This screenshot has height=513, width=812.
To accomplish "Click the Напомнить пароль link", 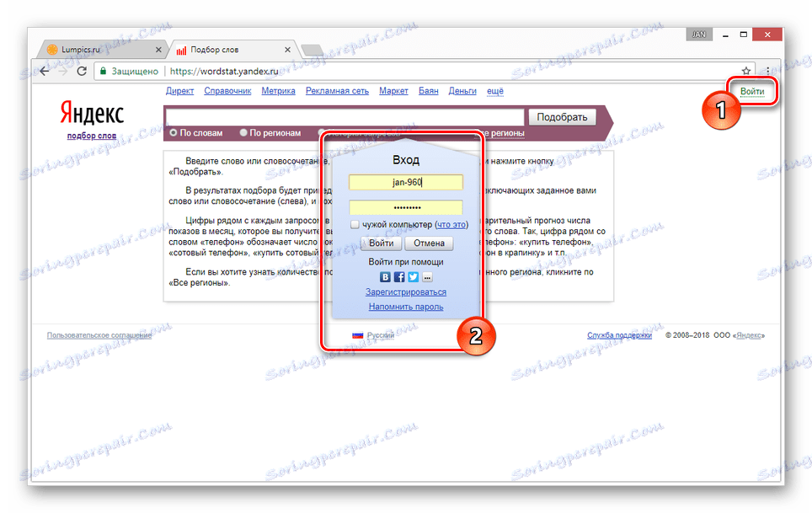I will coord(406,307).
